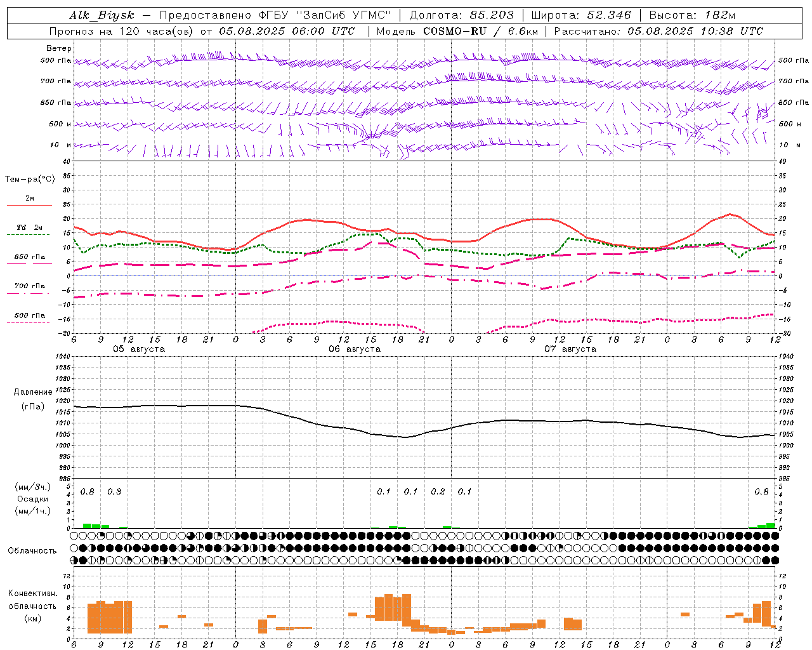Click the Рассчитано: 05.08.2025 10:38 UTC text
Viewport: 812px width, 650px height.
pyautogui.click(x=658, y=31)
